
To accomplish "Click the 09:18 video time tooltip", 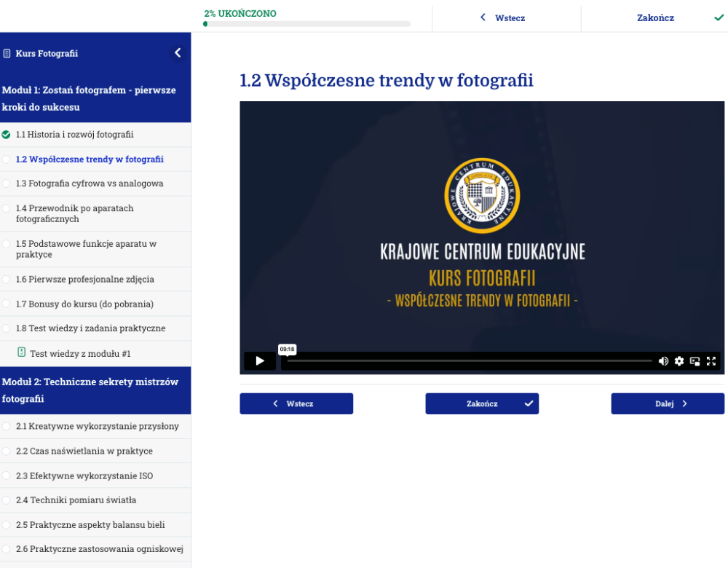I will click(x=287, y=350).
